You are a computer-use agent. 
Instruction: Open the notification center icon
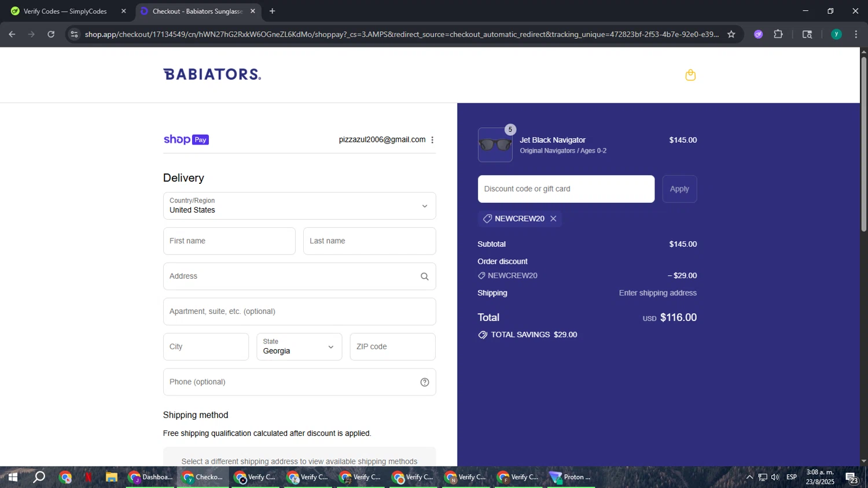[852, 478]
